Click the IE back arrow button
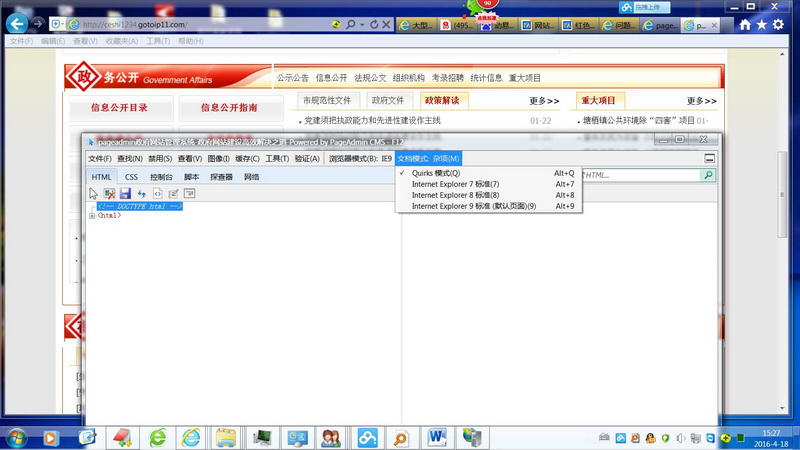Image resolution: width=800 pixels, height=450 pixels. [17, 24]
